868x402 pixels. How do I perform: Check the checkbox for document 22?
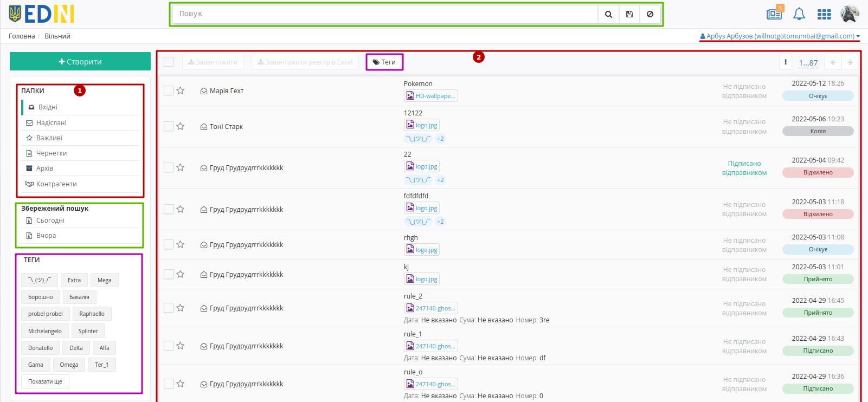tap(169, 167)
